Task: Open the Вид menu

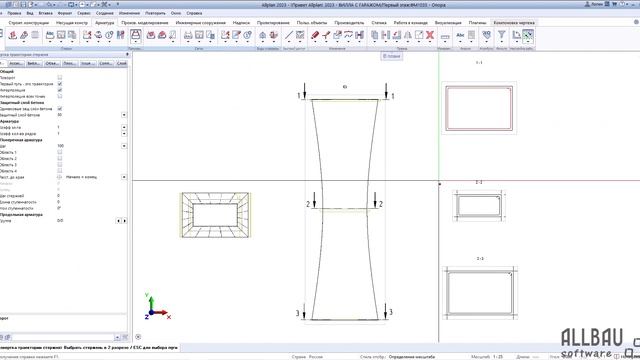Action: coord(30,13)
